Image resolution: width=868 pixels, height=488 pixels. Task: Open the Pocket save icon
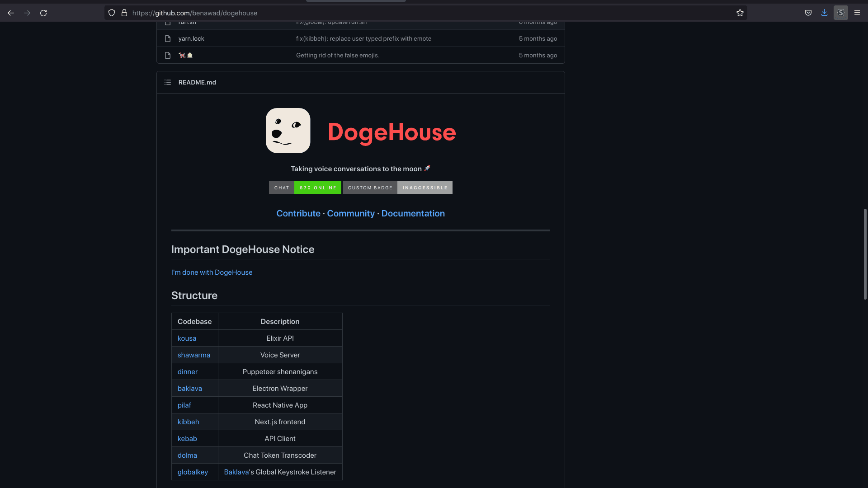[x=808, y=13]
